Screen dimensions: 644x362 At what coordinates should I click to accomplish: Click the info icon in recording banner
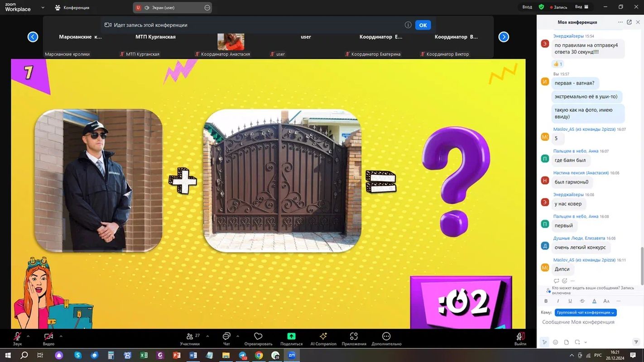pyautogui.click(x=408, y=25)
